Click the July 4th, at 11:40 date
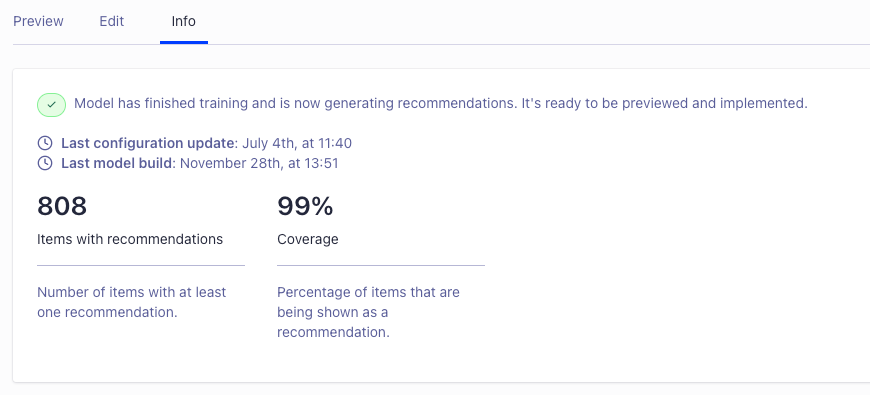The image size is (870, 395). click(x=297, y=143)
